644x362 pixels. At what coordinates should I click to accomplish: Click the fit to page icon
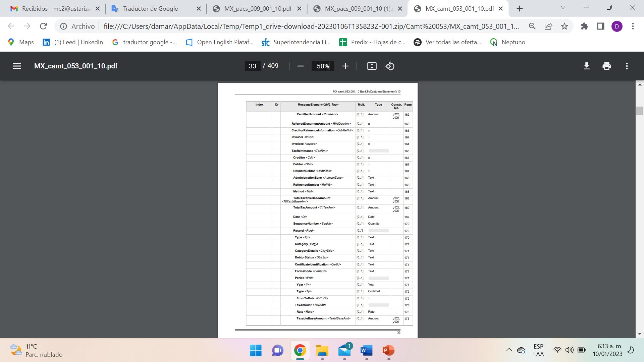(372, 66)
